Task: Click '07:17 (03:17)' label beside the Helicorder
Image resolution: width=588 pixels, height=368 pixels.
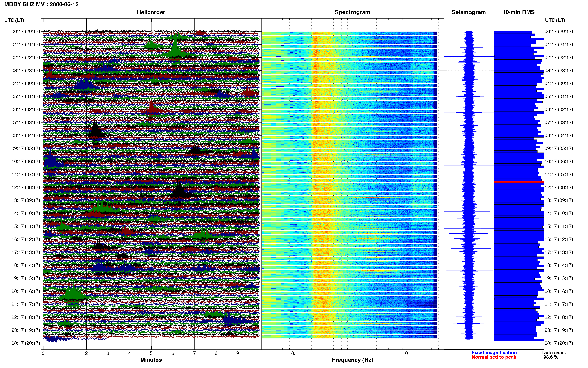Action: [26, 122]
